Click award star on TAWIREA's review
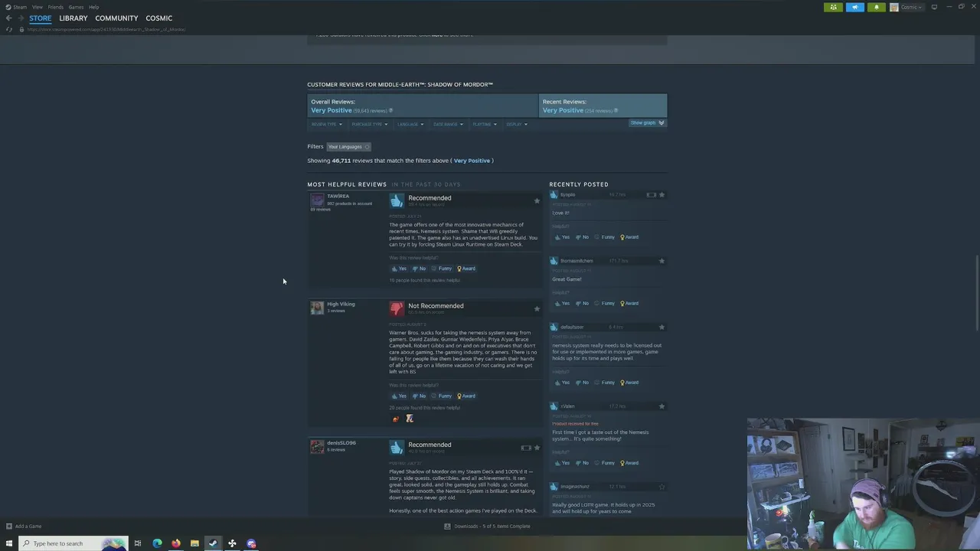This screenshot has width=980, height=551. coord(537,201)
